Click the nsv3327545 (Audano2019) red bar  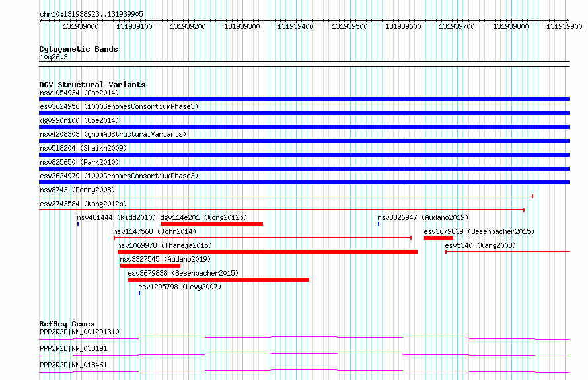(x=150, y=266)
